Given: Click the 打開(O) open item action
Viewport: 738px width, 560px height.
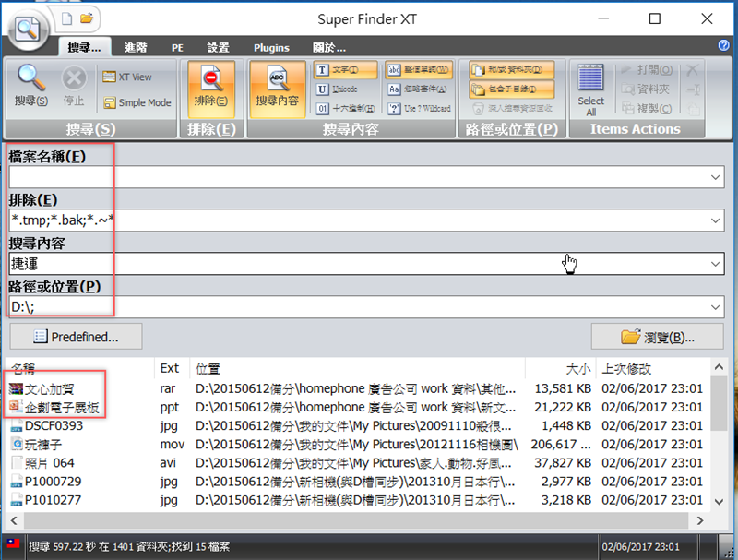Looking at the screenshot, I should click(647, 70).
